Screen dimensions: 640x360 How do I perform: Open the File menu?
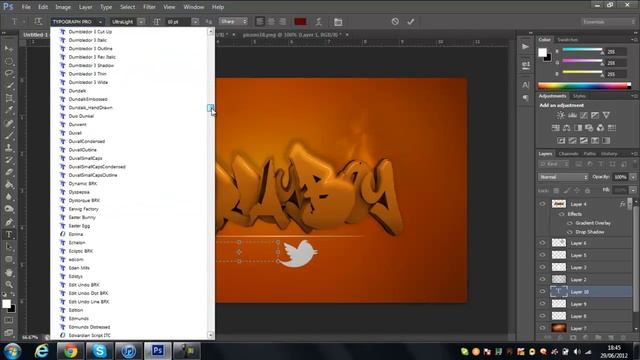point(26,7)
